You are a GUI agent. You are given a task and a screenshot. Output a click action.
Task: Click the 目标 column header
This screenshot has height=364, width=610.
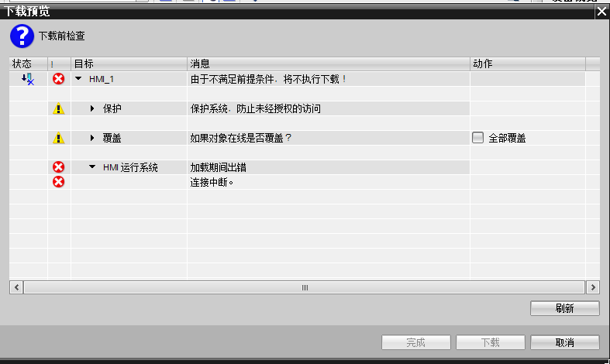coord(129,64)
